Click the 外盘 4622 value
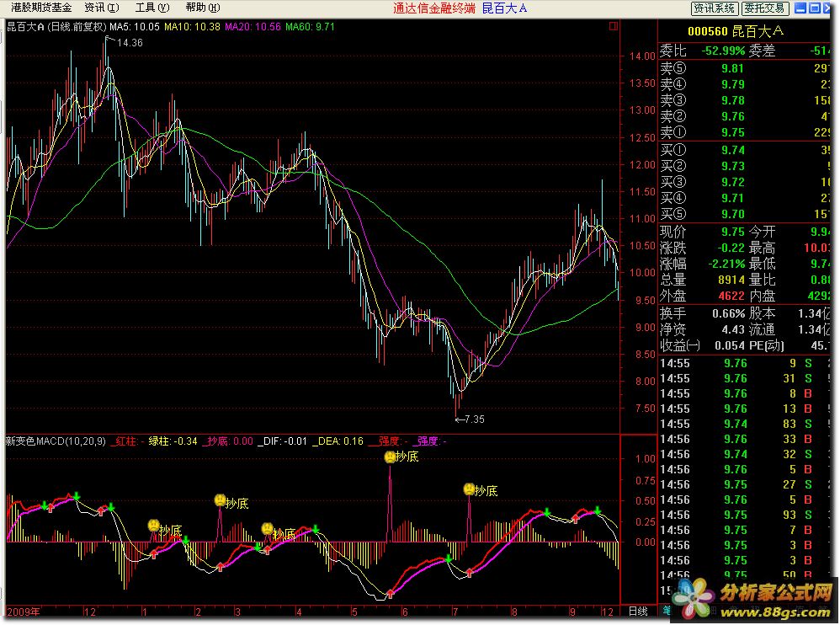The height and width of the screenshot is (625, 840). pos(731,296)
